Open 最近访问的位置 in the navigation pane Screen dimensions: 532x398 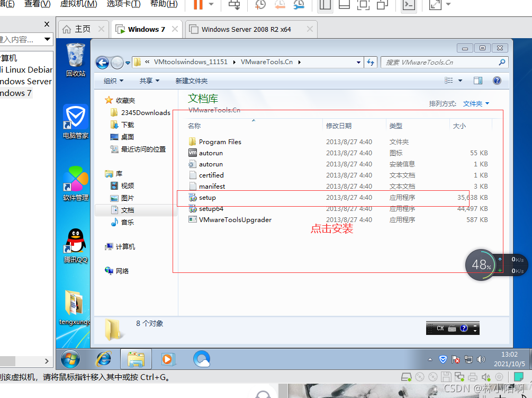[x=138, y=149]
